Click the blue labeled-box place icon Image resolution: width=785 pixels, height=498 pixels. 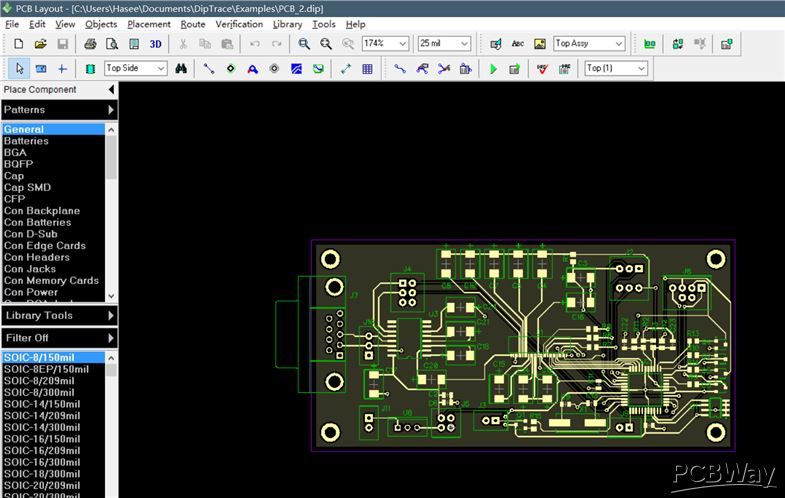pyautogui.click(x=41, y=69)
